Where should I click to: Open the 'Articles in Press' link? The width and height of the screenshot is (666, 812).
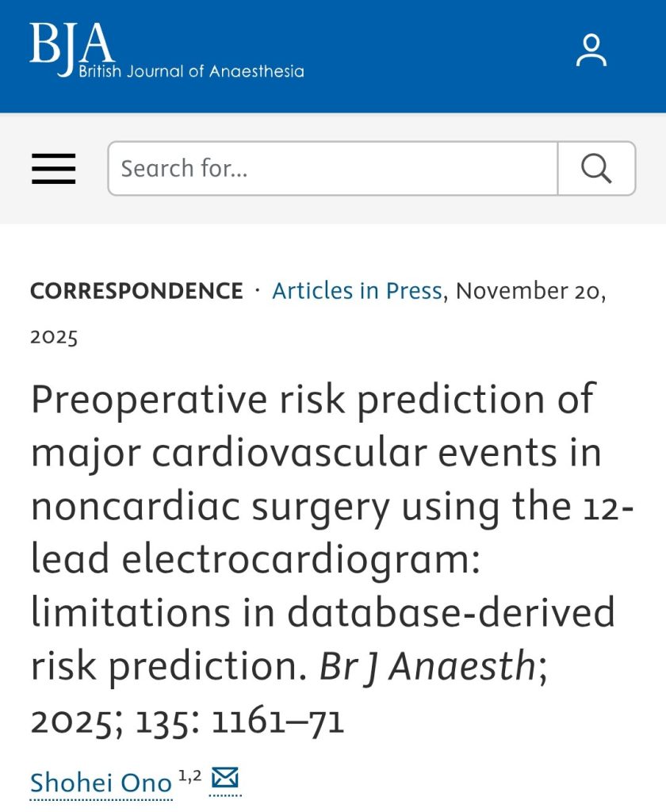(x=357, y=291)
